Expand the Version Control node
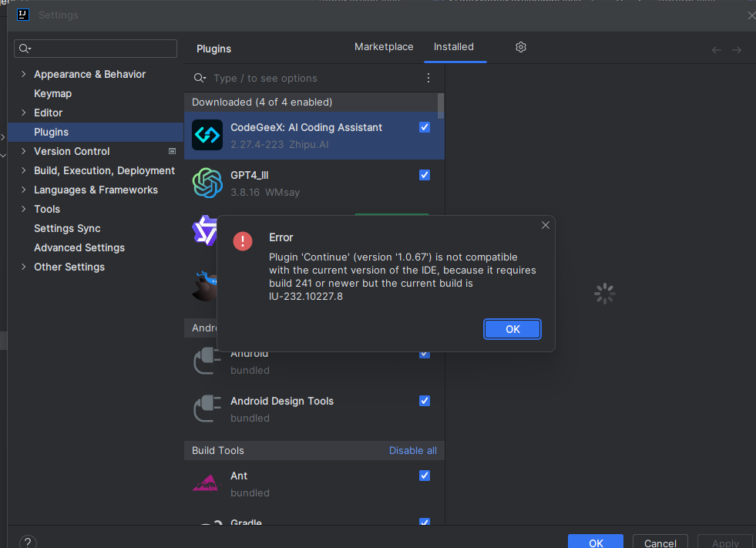Image resolution: width=756 pixels, height=548 pixels. pyautogui.click(x=24, y=152)
